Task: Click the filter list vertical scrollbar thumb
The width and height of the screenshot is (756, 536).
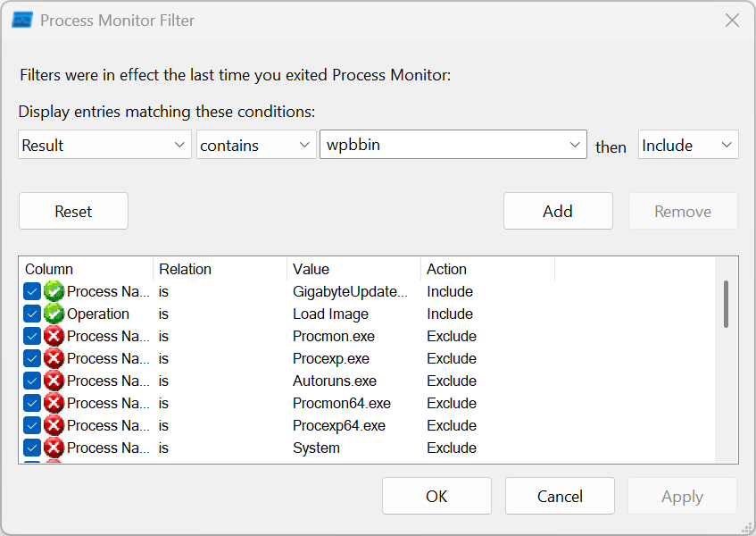Action: 726,305
